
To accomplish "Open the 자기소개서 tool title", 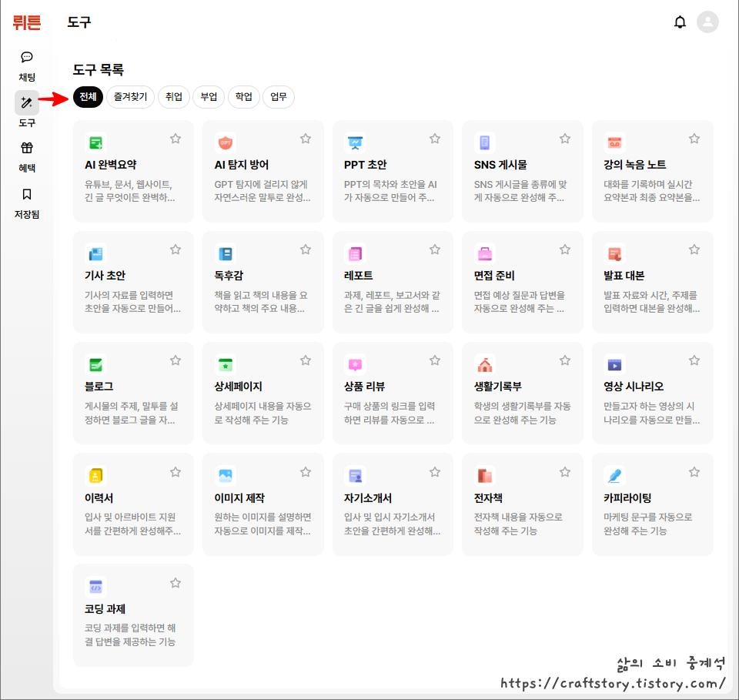I will click(x=368, y=497).
